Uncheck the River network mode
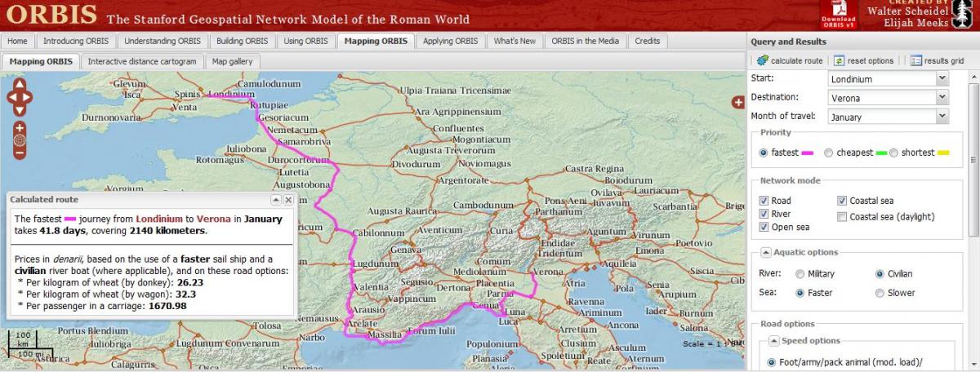 pos(764,214)
